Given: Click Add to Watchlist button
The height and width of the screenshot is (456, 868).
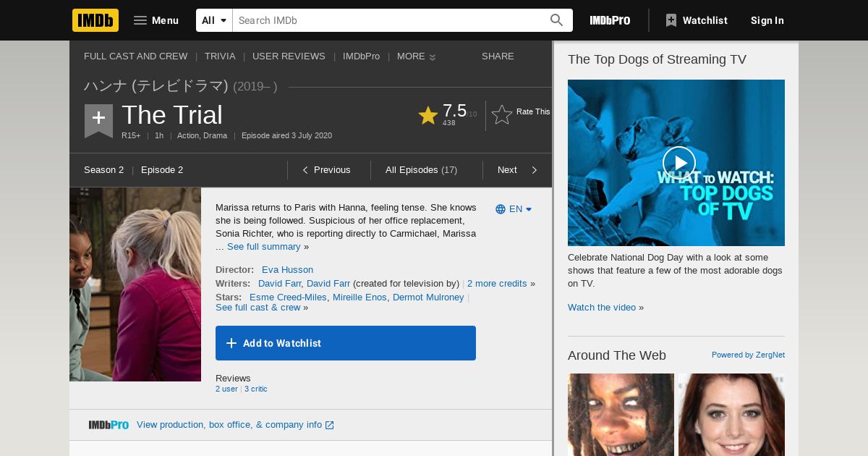Looking at the screenshot, I should pos(346,343).
